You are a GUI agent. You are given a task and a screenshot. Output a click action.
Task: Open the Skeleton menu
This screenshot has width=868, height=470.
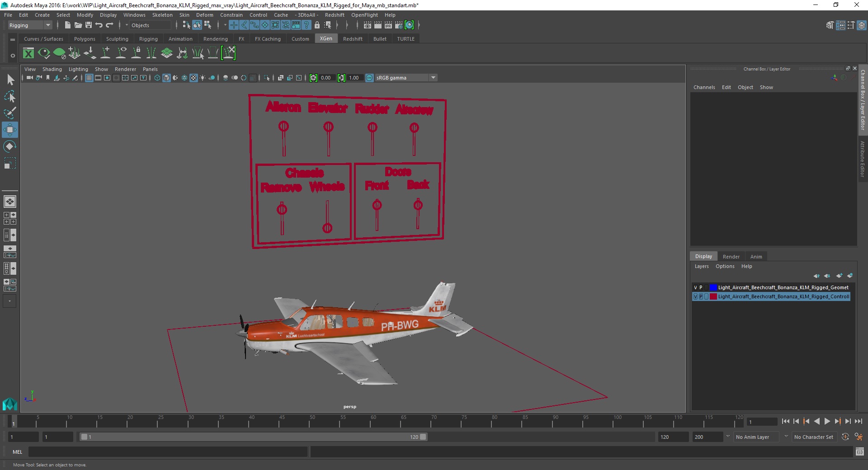[x=162, y=15]
